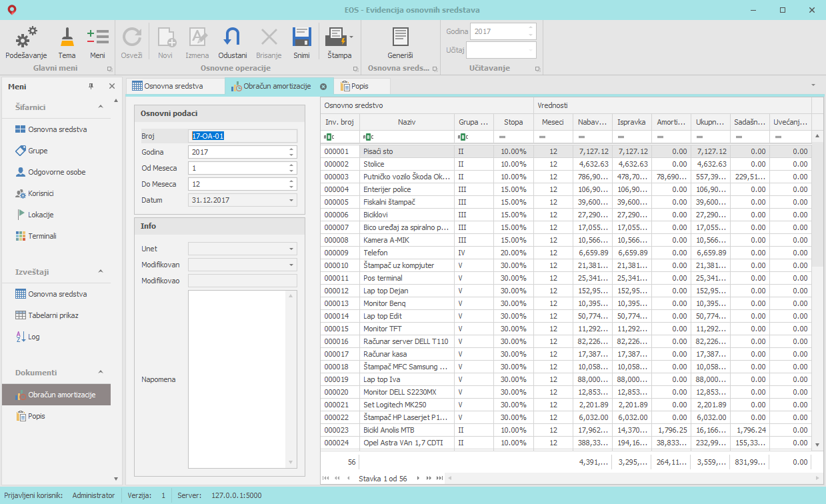
Task: Select the Računar server DELL T110 row
Action: [x=565, y=341]
